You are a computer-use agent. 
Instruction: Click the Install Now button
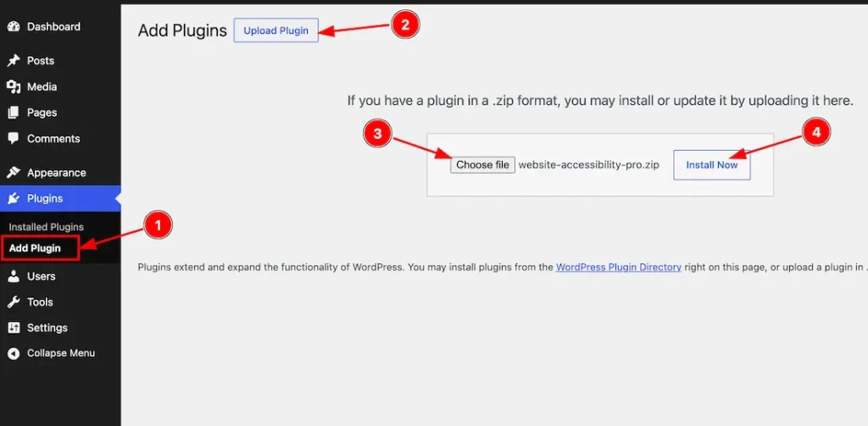pos(712,165)
